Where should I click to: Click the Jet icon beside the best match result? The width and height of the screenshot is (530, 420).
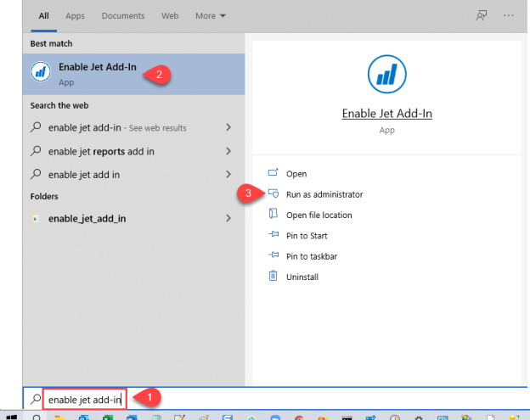pos(41,71)
